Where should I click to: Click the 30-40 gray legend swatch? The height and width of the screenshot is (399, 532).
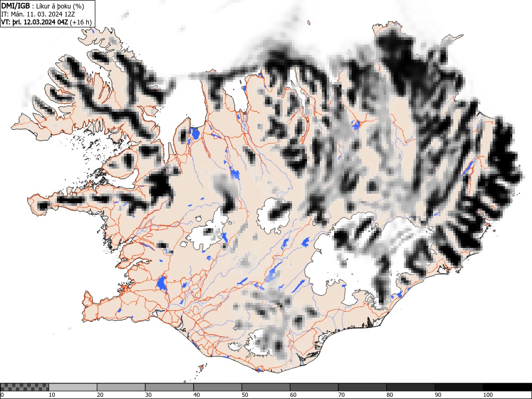(169, 387)
